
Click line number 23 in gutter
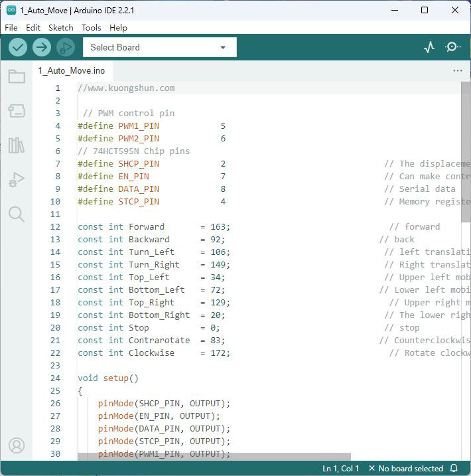coord(55,366)
